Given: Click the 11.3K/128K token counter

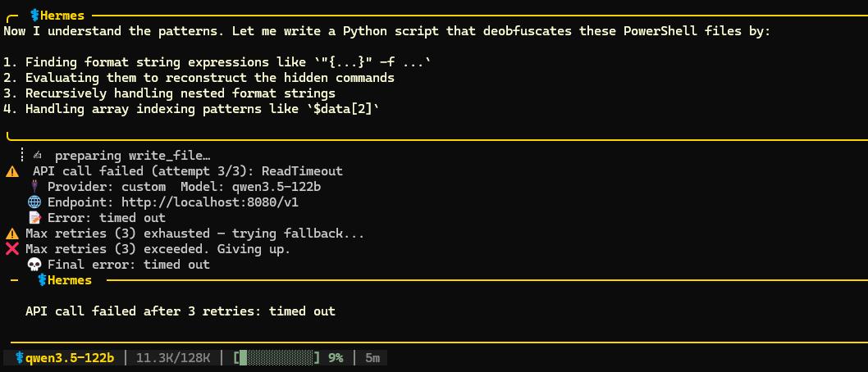Looking at the screenshot, I should click(173, 357).
